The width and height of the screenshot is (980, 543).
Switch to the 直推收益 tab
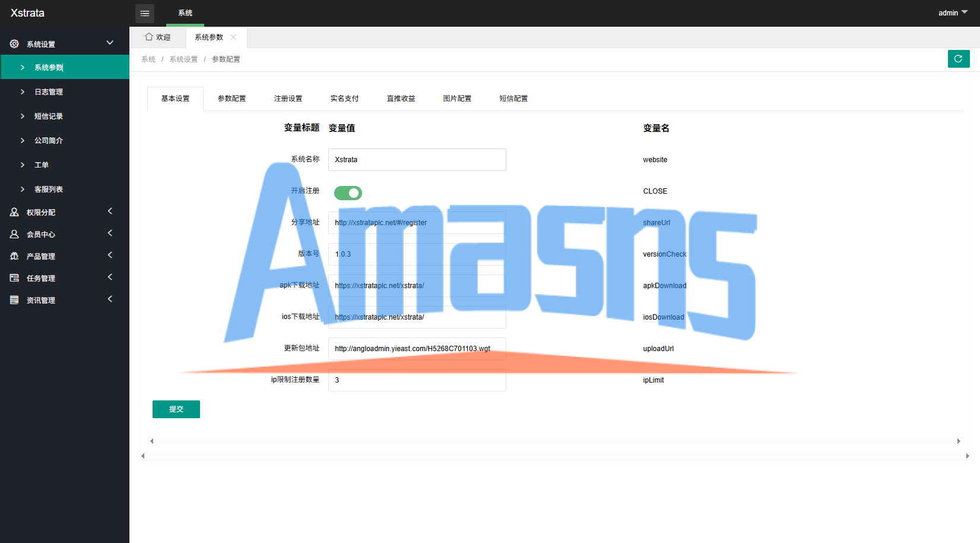pos(401,99)
